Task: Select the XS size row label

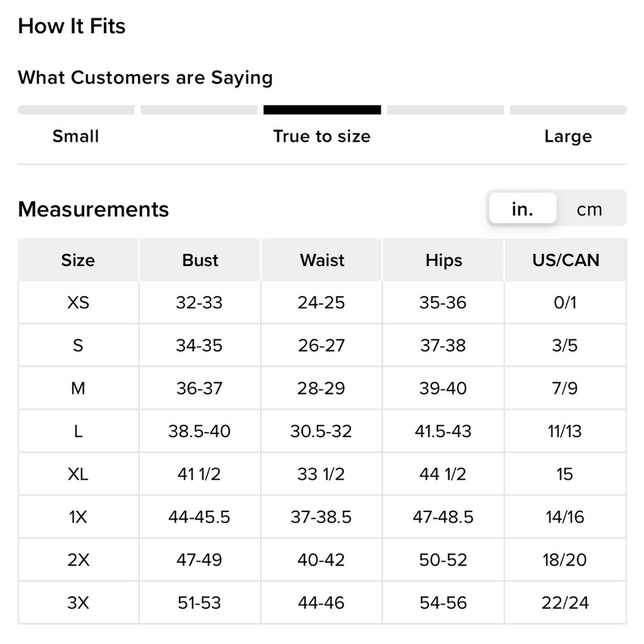Action: [78, 303]
